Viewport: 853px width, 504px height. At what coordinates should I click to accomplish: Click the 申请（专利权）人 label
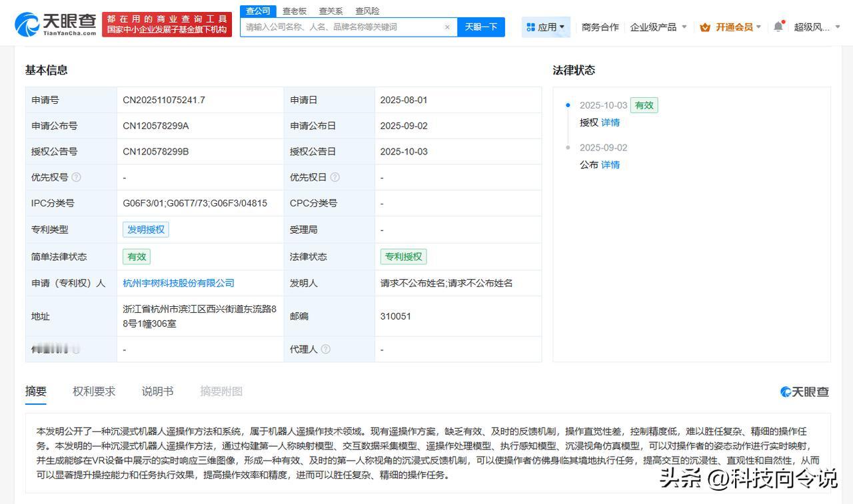tap(69, 283)
